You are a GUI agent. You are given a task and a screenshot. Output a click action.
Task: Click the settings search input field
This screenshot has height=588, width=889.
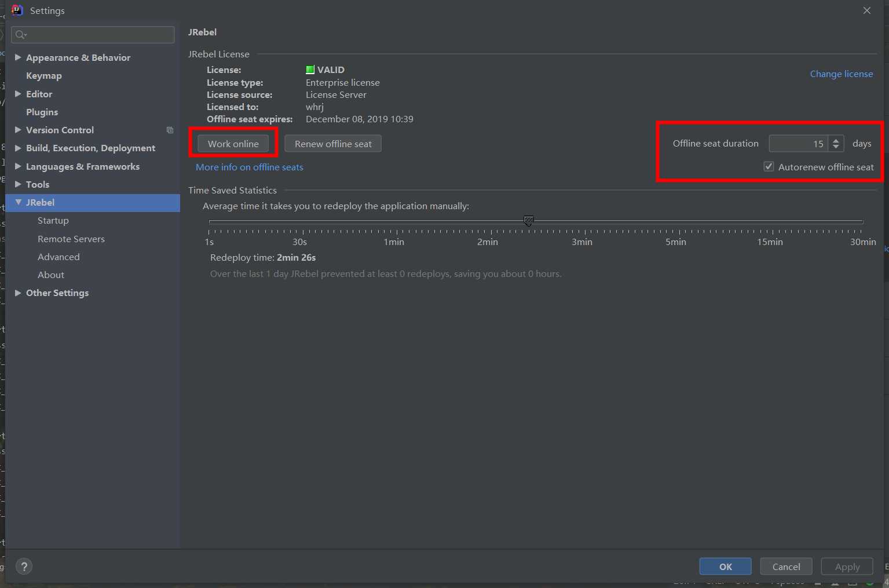coord(93,35)
